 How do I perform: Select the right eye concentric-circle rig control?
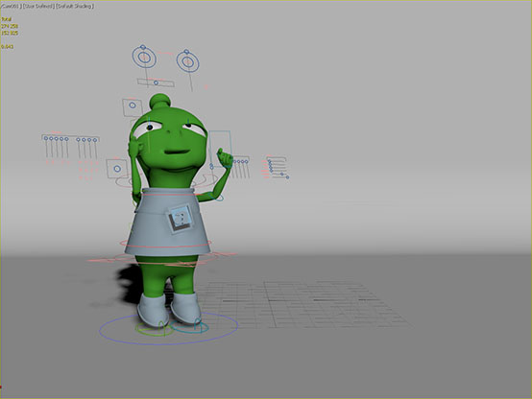[x=187, y=62]
